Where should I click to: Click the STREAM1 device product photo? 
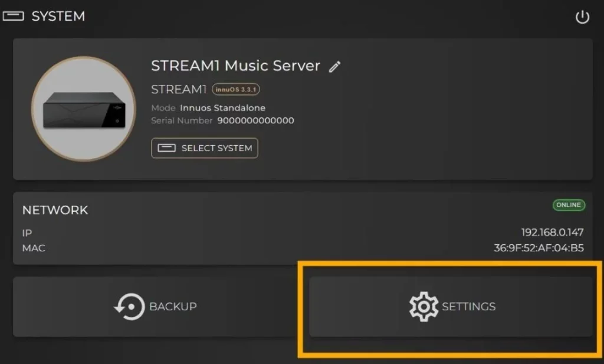click(84, 109)
